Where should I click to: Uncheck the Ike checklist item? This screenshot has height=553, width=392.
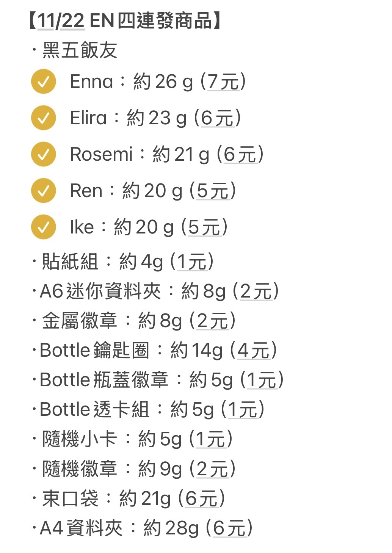(44, 227)
